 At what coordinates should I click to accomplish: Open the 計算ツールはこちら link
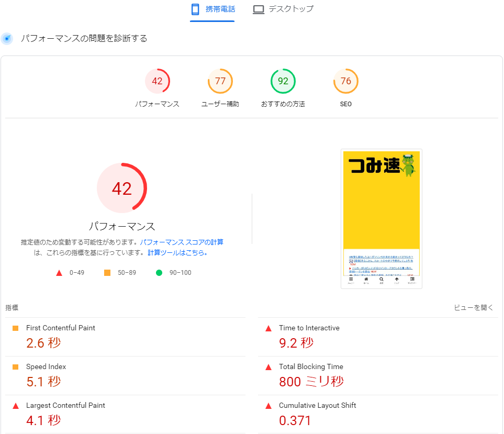[x=178, y=253]
